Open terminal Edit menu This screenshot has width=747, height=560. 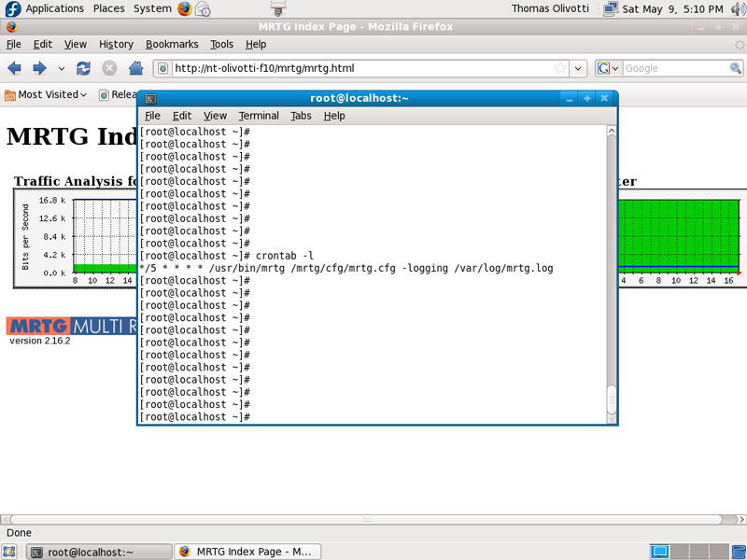[181, 116]
